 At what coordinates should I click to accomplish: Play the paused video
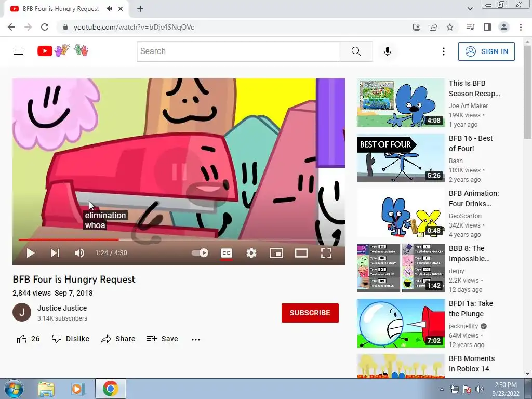pyautogui.click(x=31, y=253)
